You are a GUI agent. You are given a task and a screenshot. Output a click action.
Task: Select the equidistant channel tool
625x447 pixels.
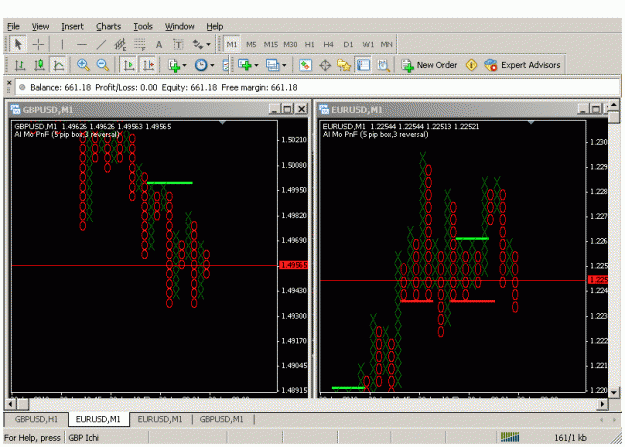pyautogui.click(x=120, y=44)
